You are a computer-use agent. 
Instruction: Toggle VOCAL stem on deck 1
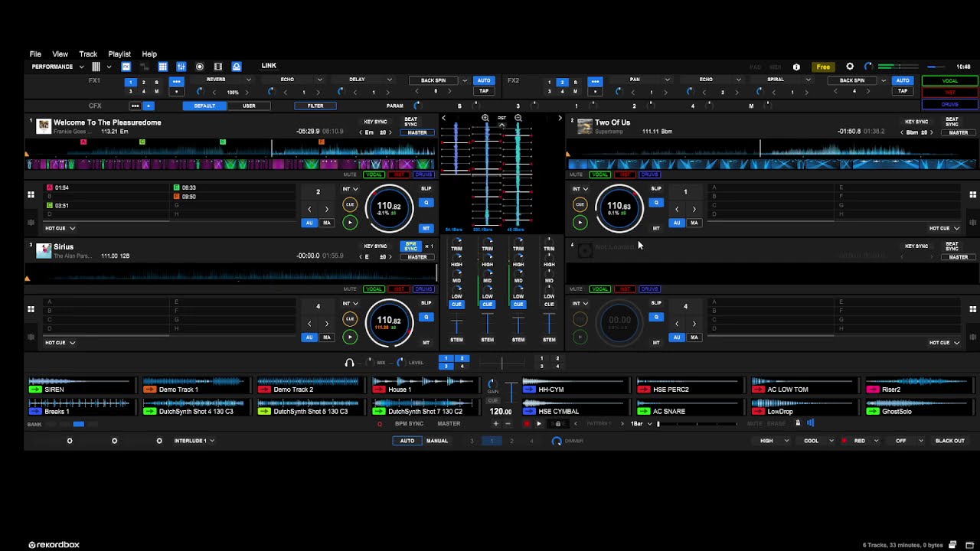(x=374, y=174)
